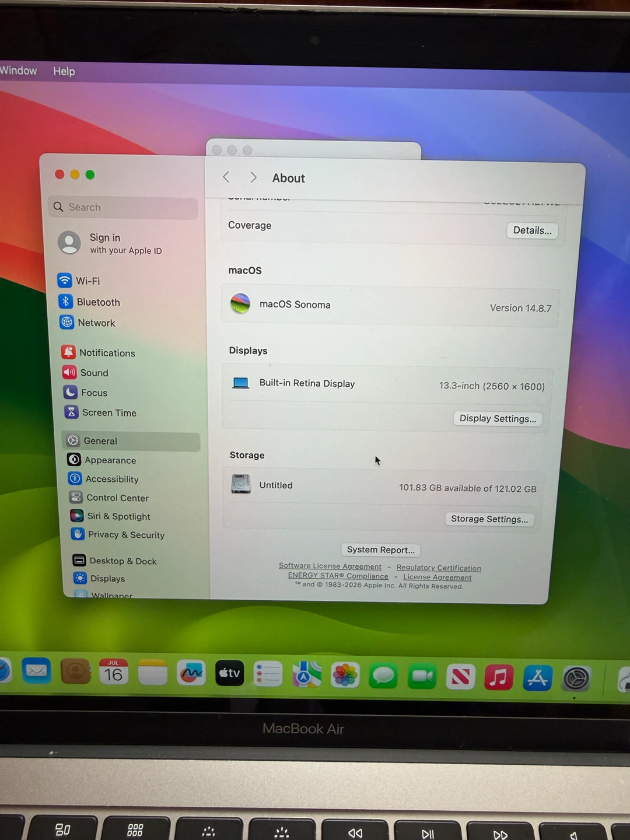The height and width of the screenshot is (840, 630).
Task: Open Notifications settings
Action: [x=98, y=352]
